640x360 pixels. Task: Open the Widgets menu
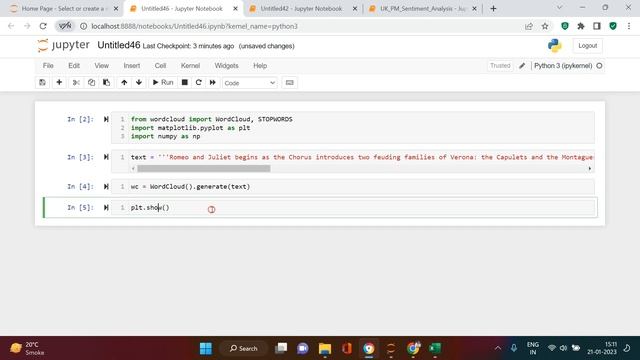(x=227, y=66)
